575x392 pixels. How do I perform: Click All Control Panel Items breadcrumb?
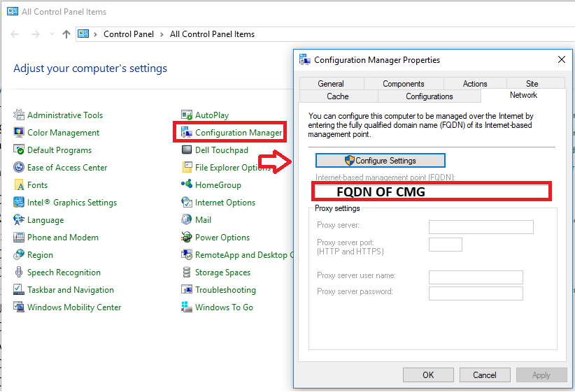click(213, 34)
